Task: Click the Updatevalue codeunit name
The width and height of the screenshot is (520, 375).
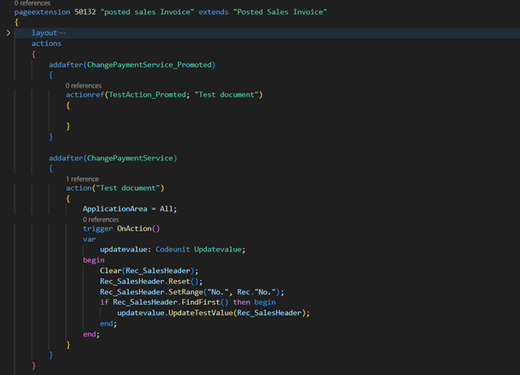Action: click(218, 249)
